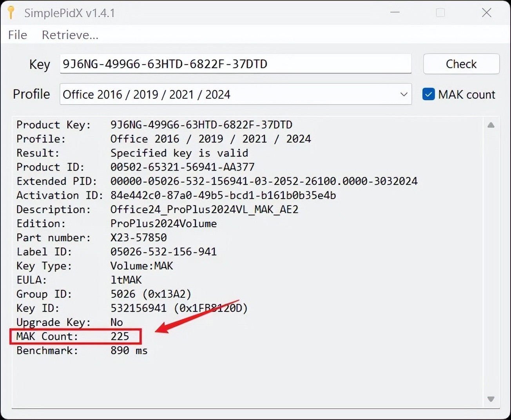Open the Retrieve... menu
This screenshot has width=511, height=420.
70,35
